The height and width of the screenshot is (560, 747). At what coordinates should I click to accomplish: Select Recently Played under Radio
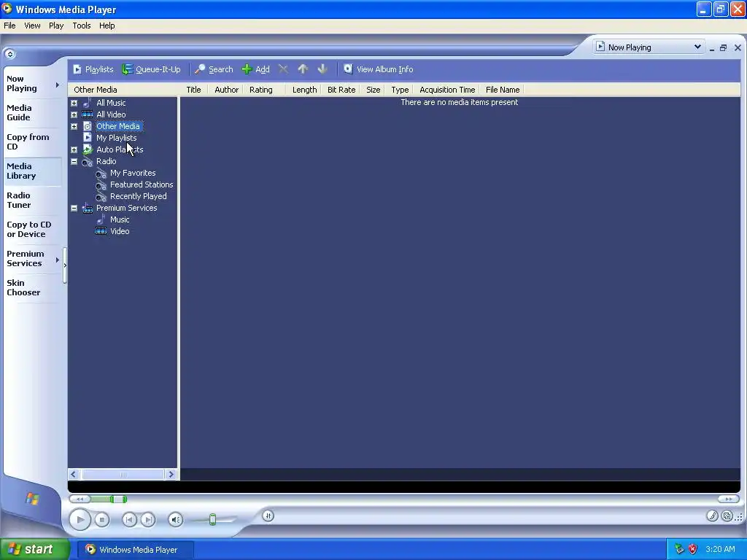(138, 196)
